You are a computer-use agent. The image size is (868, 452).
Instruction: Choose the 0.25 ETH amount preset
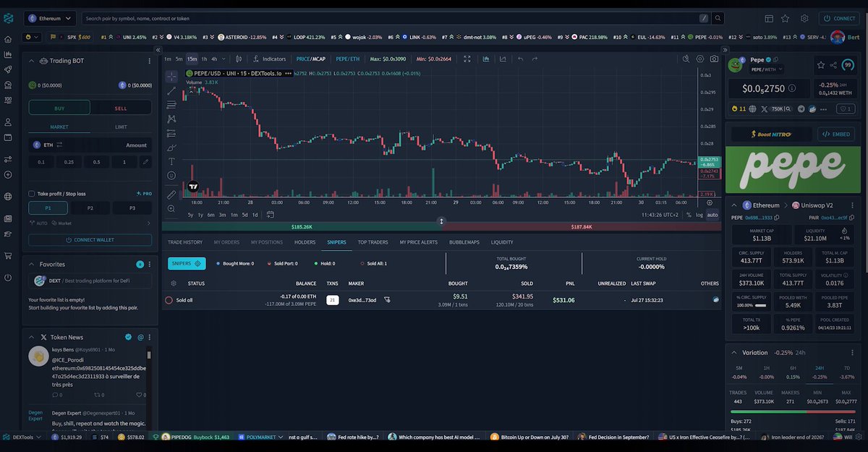[x=69, y=162]
